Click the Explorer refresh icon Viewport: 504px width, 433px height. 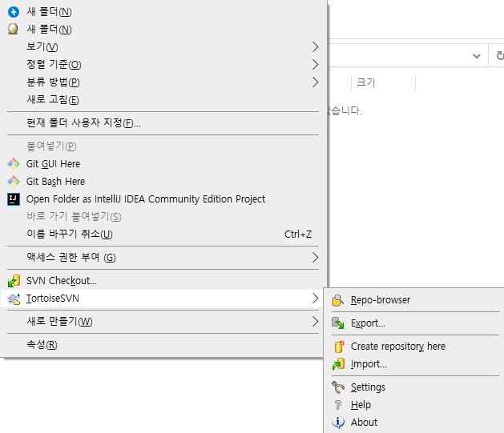(x=500, y=56)
